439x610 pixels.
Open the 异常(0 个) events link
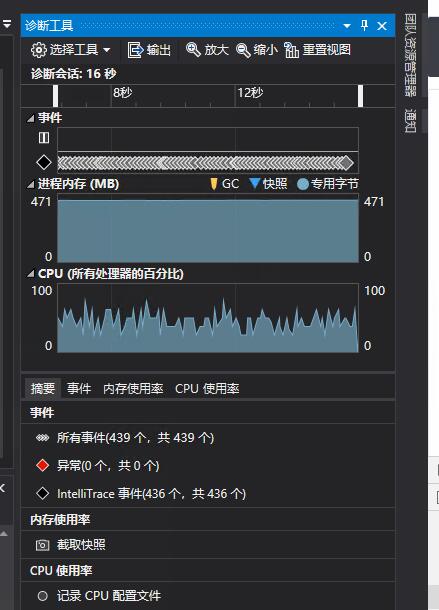coord(108,466)
